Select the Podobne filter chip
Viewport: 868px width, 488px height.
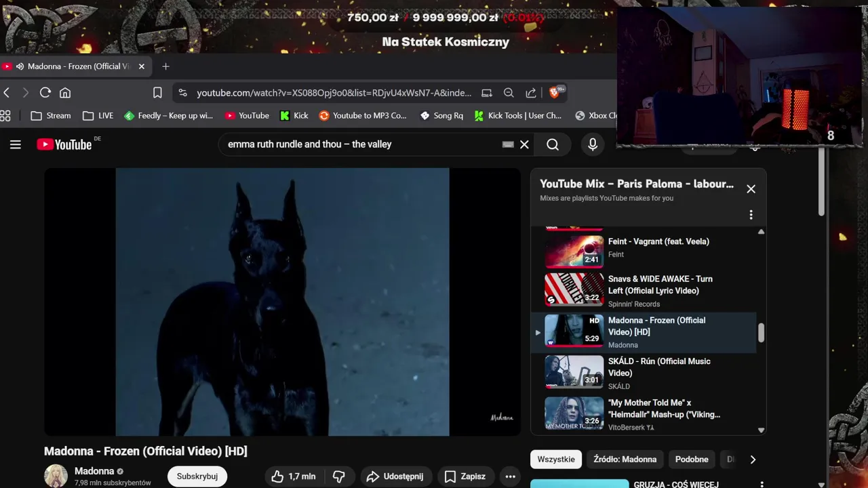692,460
